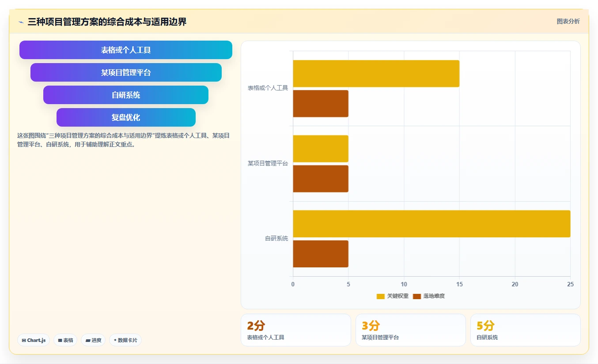Viewport: 598px width, 364px height.
Task: Click the 表格 tag chip
Action: 65,340
